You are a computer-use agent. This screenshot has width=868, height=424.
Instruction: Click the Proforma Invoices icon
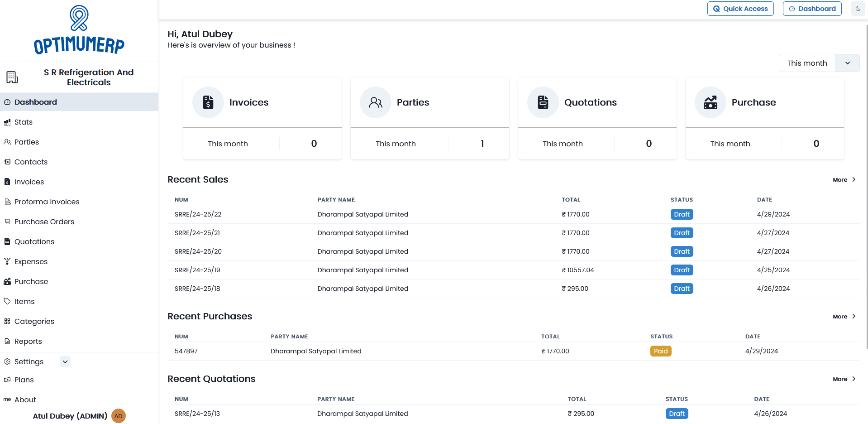(7, 202)
